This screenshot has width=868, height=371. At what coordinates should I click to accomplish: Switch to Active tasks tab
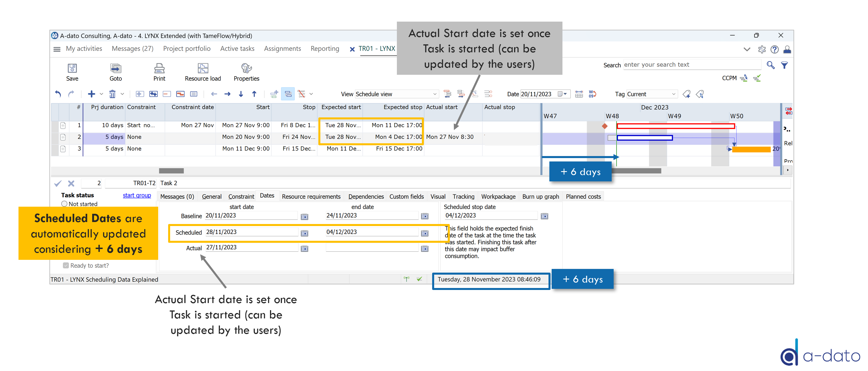click(x=237, y=49)
